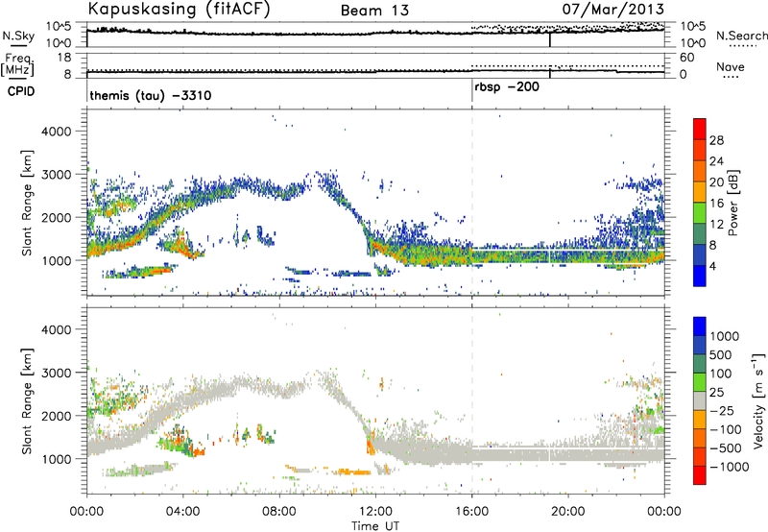Click the '16:00' time axis tick label
Screen dimensions: 768x532
472,512
